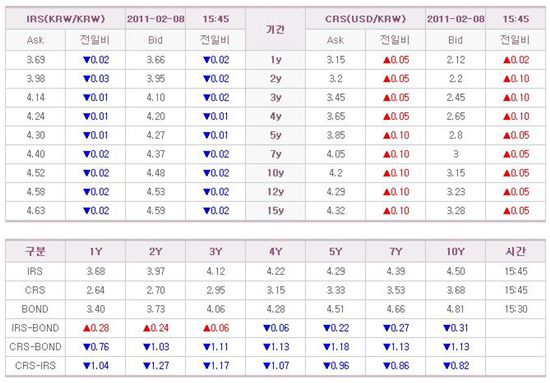Screen dimensions: 550x383
Task: Click the red up arrow beside IRS-BOND 0.06
Action: [207, 328]
